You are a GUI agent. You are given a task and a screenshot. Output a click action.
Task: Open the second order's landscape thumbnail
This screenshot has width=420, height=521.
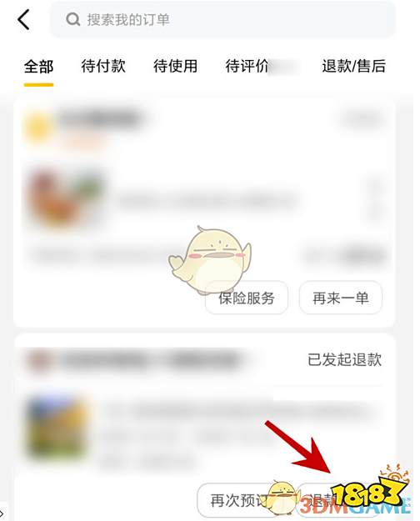(x=57, y=427)
